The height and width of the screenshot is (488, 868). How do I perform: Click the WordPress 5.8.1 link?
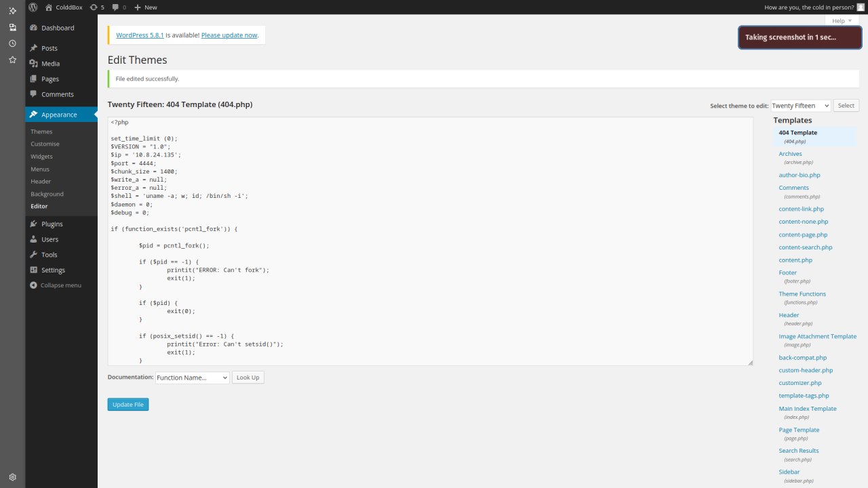point(140,35)
